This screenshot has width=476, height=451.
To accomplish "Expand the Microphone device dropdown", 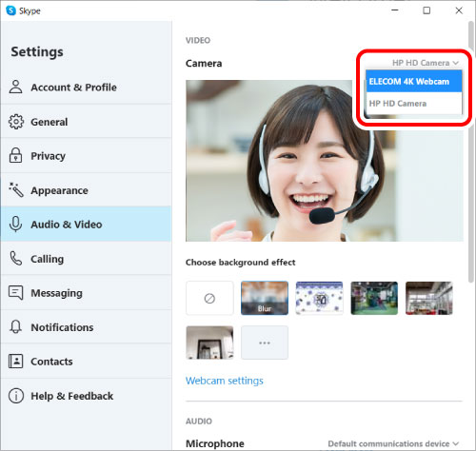I will coord(393,443).
